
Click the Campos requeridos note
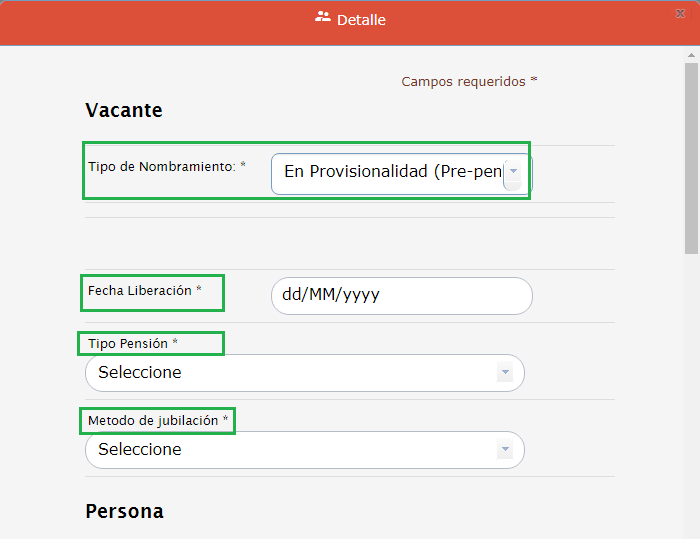pyautogui.click(x=469, y=82)
